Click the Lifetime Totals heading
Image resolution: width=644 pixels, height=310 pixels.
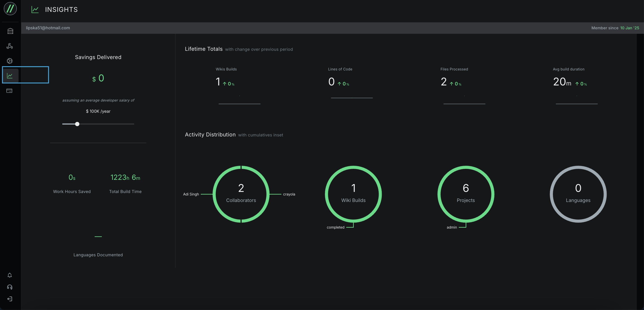203,49
